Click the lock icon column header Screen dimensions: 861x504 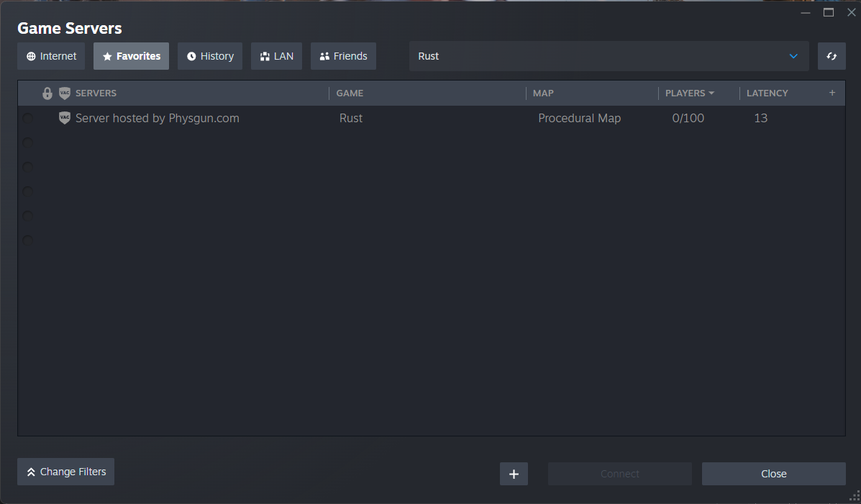click(47, 93)
